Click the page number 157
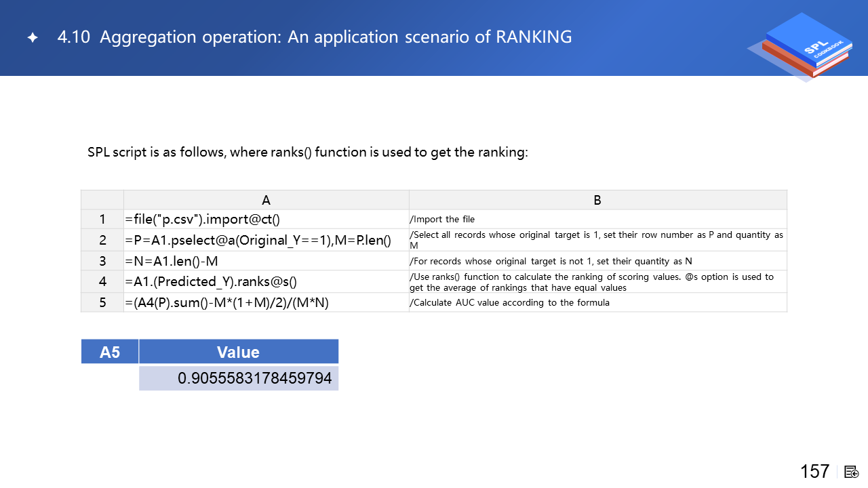This screenshot has width=868, height=488. (x=814, y=471)
